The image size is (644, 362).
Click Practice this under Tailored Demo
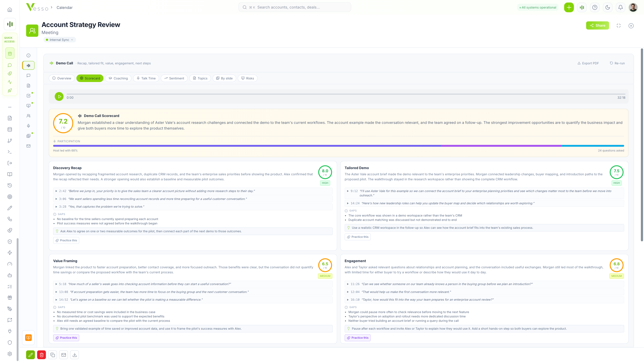[358, 237]
